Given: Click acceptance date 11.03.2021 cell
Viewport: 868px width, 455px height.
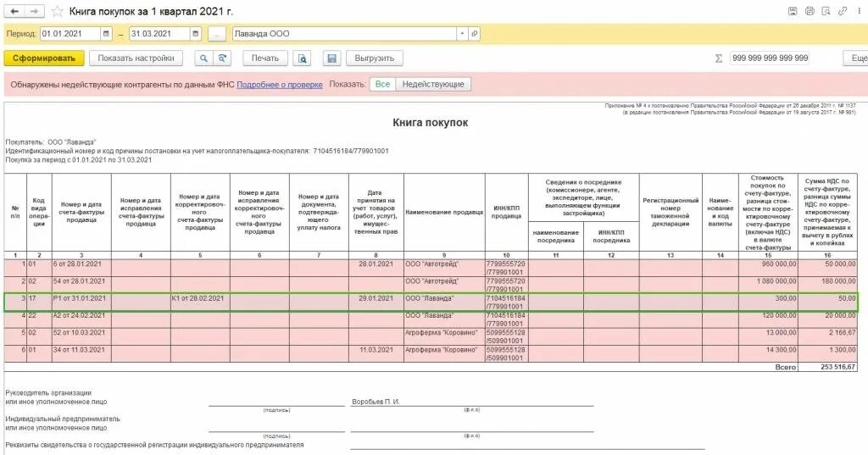Looking at the screenshot, I should coord(376,354).
